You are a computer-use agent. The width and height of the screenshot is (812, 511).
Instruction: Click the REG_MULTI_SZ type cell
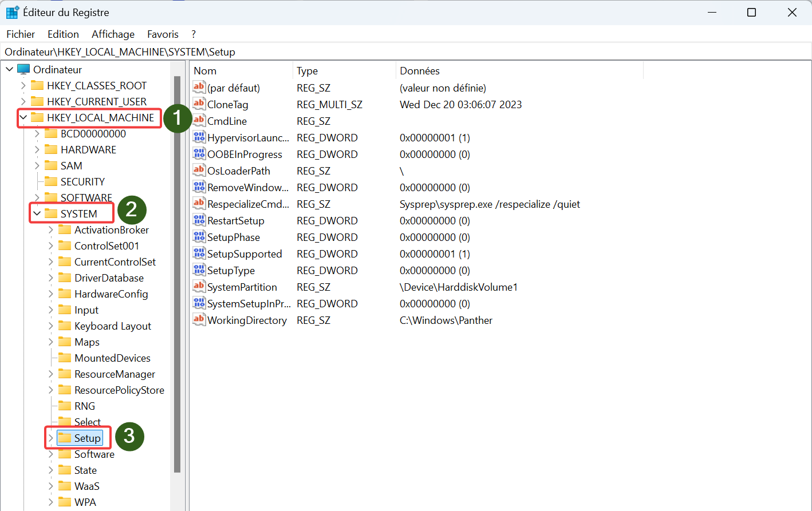[329, 104]
